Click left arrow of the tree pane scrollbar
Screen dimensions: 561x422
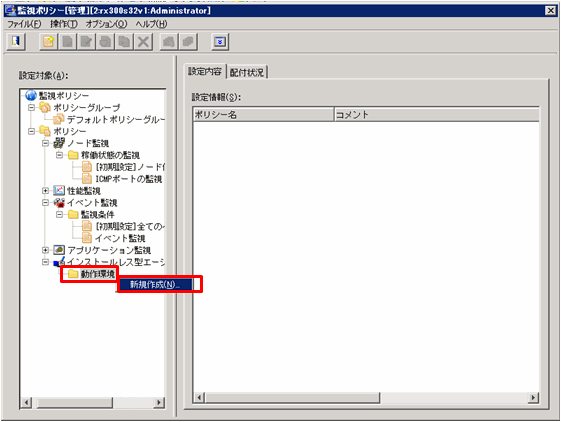[26, 402]
